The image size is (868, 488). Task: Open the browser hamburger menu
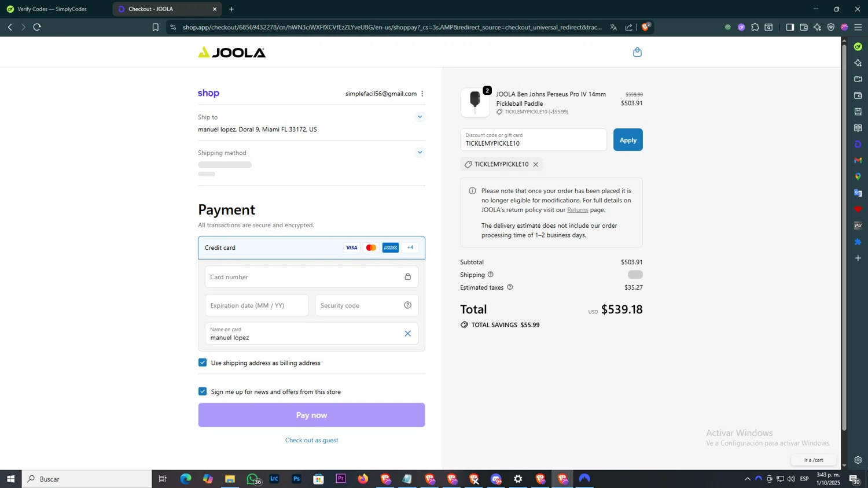coord(858,27)
